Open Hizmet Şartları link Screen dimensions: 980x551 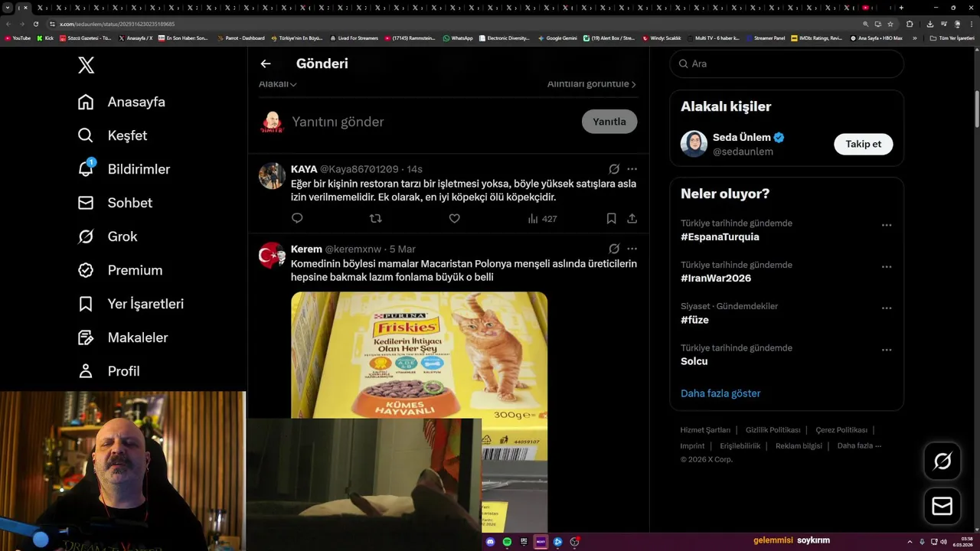pos(705,430)
